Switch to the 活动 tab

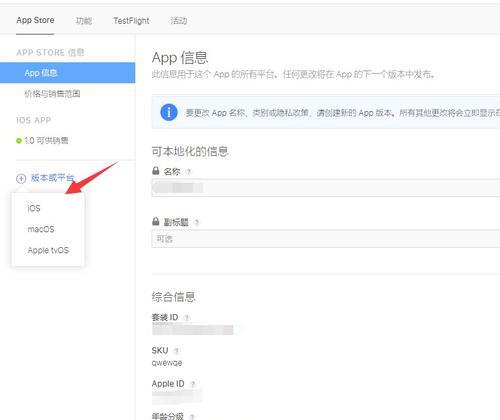[x=179, y=21]
